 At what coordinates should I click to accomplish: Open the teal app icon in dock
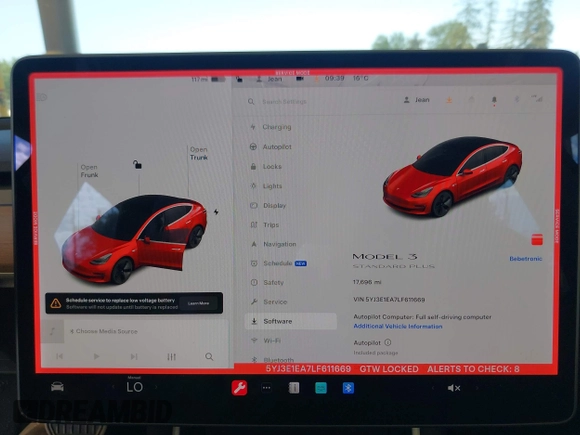coord(321,388)
